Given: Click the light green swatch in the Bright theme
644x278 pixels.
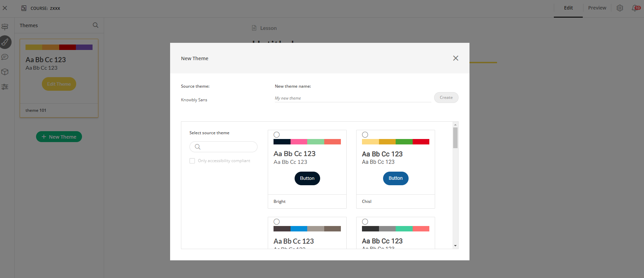Looking at the screenshot, I should [316, 142].
